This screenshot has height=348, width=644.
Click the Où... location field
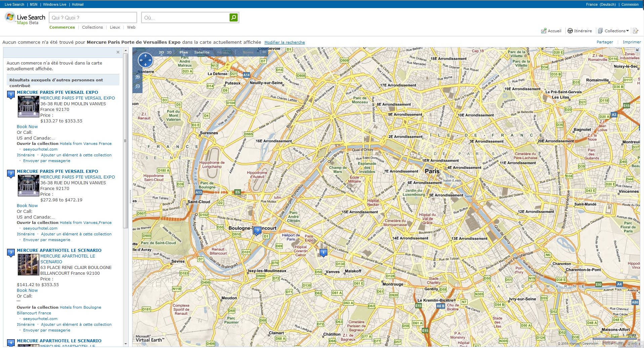[186, 17]
